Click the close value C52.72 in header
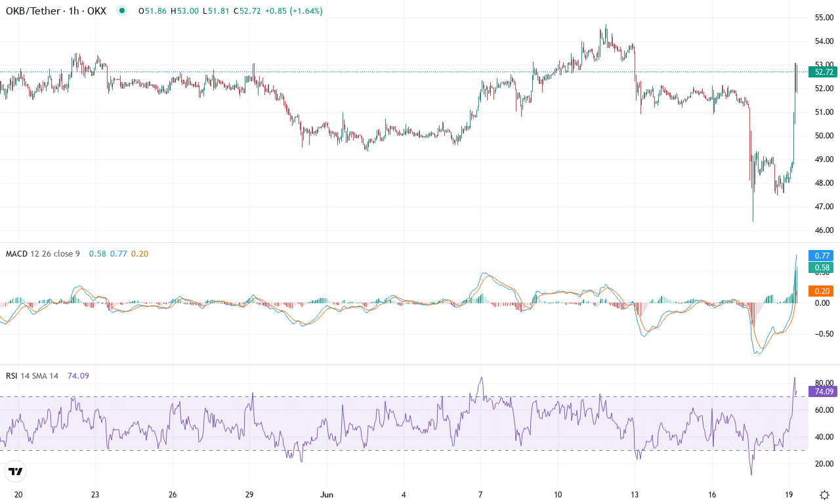 click(247, 11)
